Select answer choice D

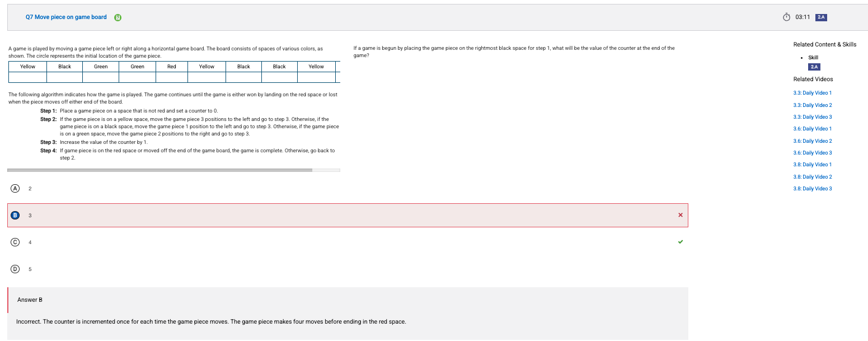[15, 269]
